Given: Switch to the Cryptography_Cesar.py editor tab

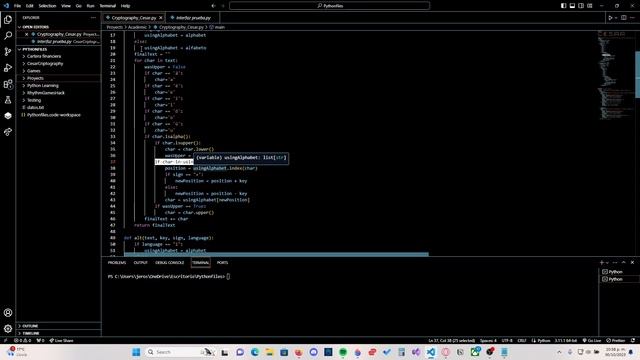Looking at the screenshot, I should click(133, 18).
